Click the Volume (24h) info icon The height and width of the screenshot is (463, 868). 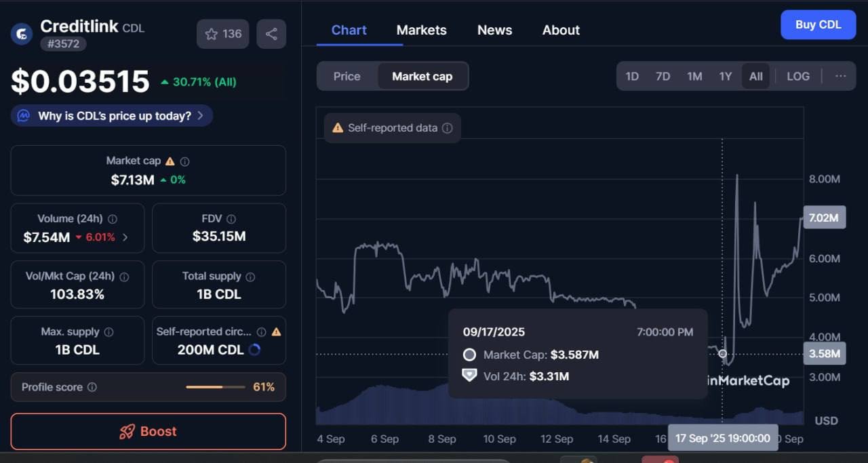(113, 218)
